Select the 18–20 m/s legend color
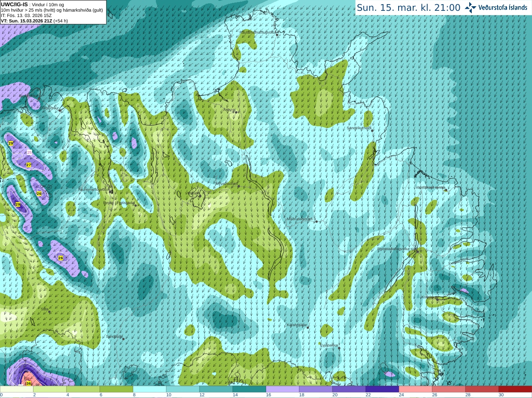 coord(316,389)
